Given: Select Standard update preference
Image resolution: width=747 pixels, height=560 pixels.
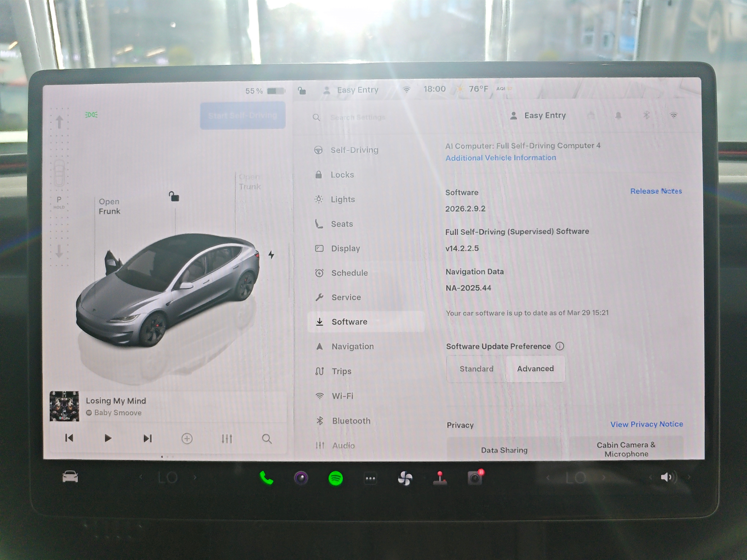Looking at the screenshot, I should pos(476,369).
